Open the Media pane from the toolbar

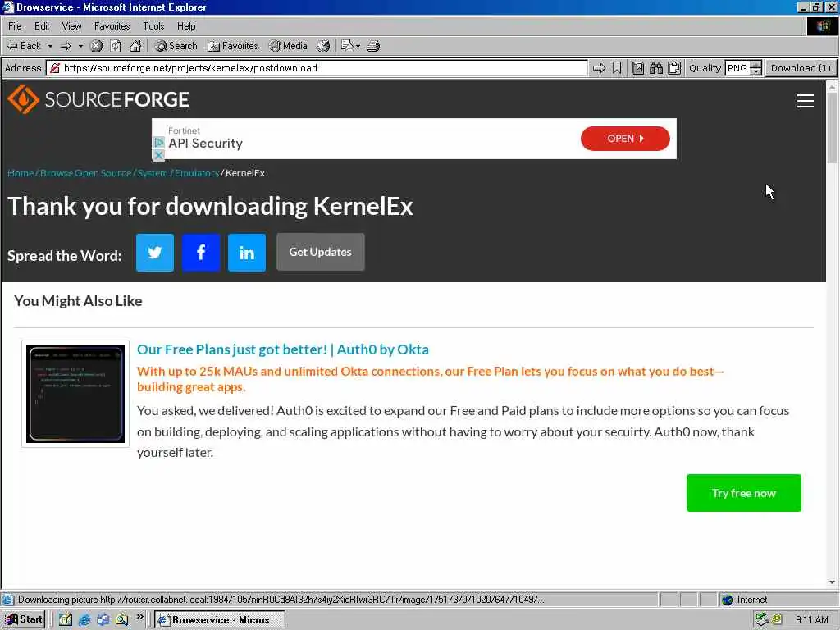coord(289,46)
